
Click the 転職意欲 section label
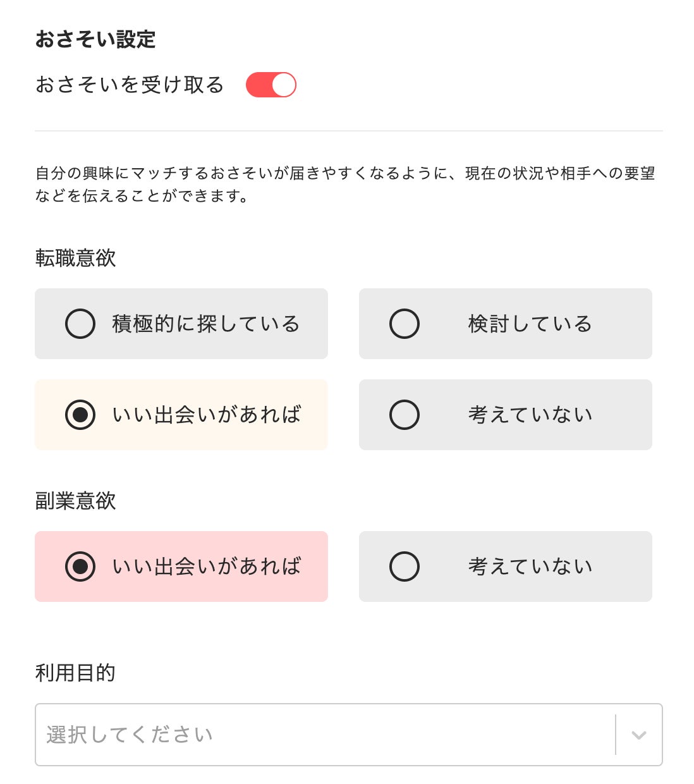(x=76, y=258)
